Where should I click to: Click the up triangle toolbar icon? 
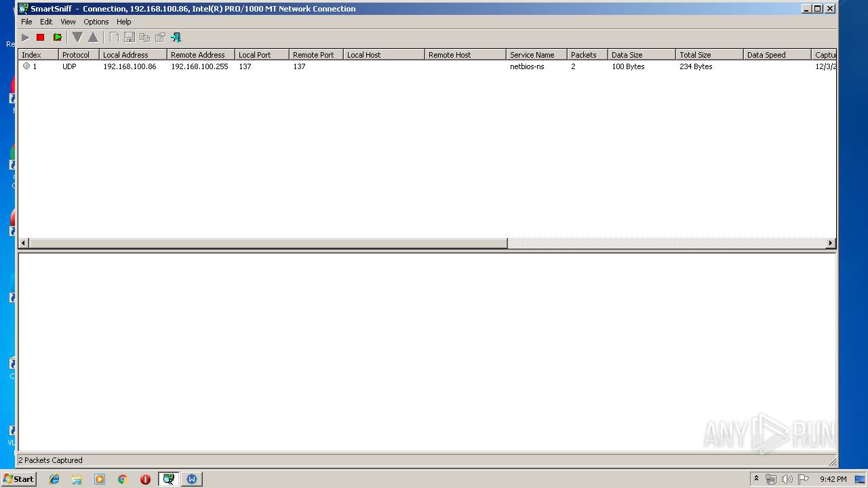[93, 37]
